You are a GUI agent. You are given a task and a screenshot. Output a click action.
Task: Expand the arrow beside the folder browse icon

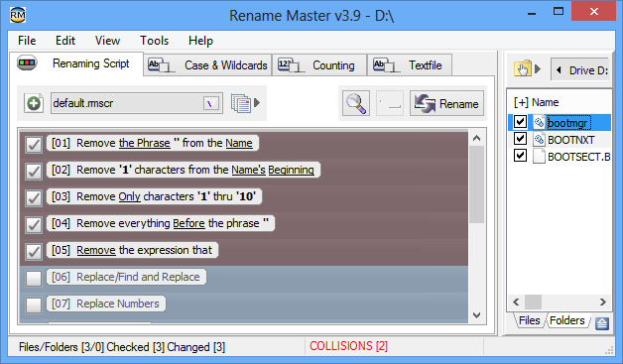(x=538, y=69)
